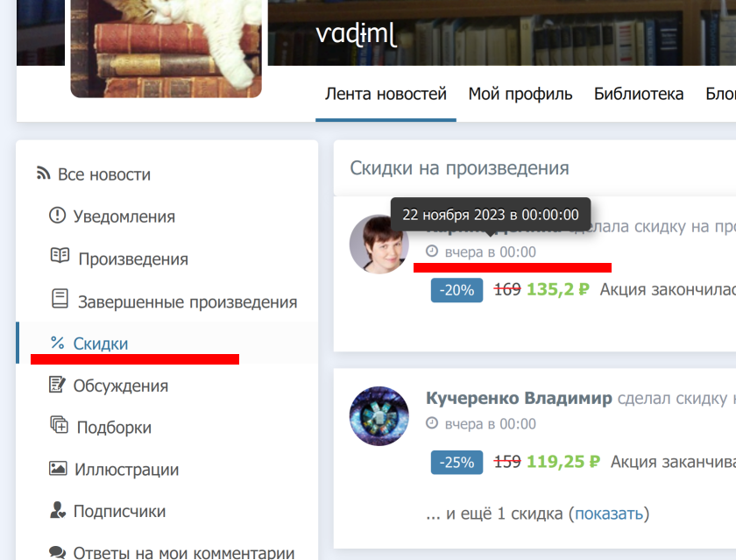
Task: Open the Библиотека tab
Action: (639, 94)
